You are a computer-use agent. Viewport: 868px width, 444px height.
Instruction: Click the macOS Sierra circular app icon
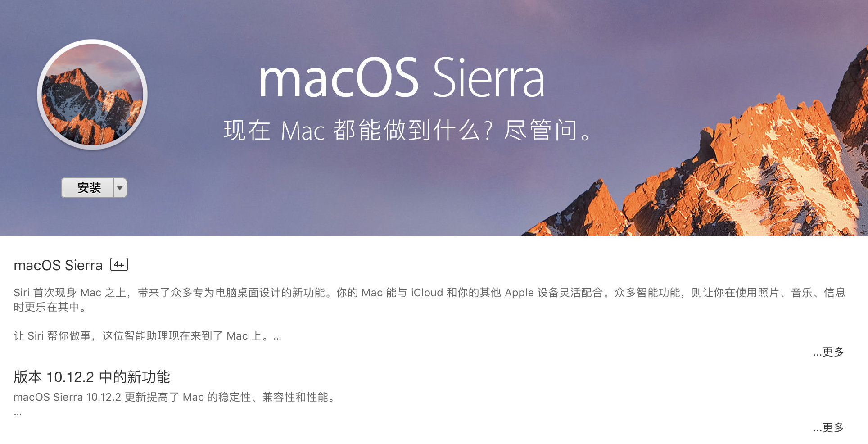click(x=92, y=95)
